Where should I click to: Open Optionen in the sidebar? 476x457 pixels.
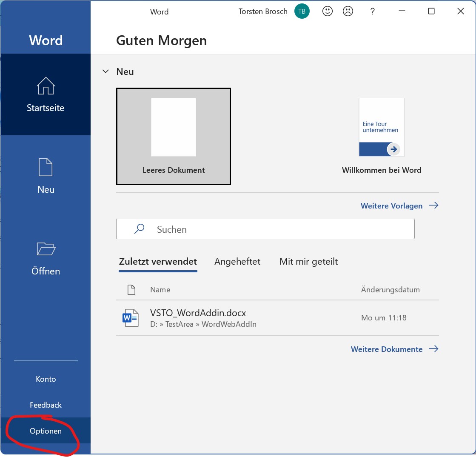pos(46,431)
